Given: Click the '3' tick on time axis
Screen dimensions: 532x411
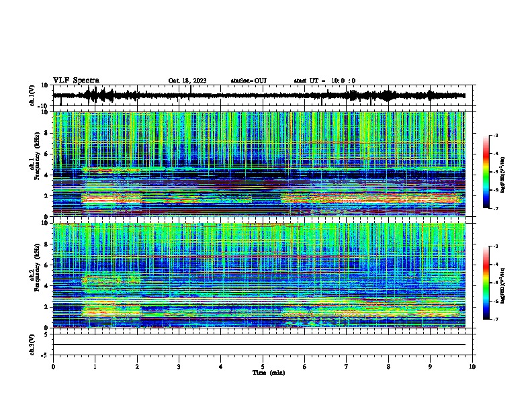Looking at the screenshot, I should click(x=179, y=367).
